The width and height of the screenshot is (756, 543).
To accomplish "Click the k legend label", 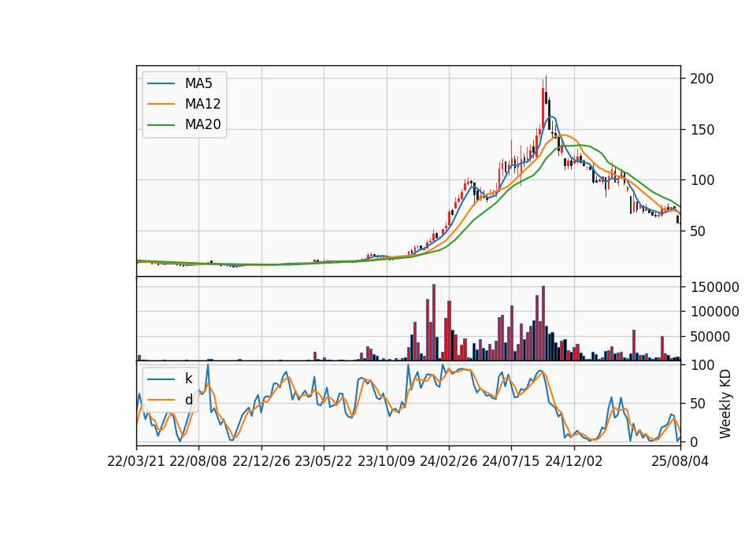I will tap(188, 379).
